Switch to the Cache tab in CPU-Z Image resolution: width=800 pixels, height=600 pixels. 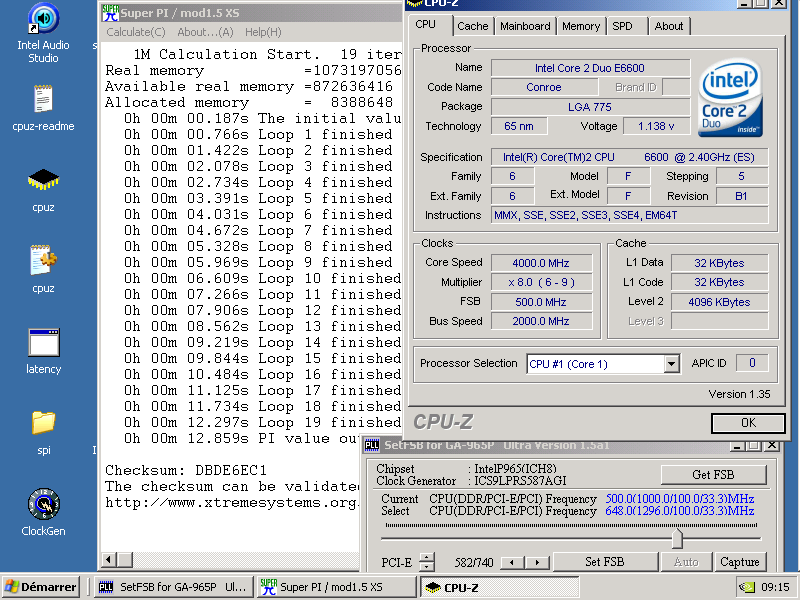coord(473,26)
